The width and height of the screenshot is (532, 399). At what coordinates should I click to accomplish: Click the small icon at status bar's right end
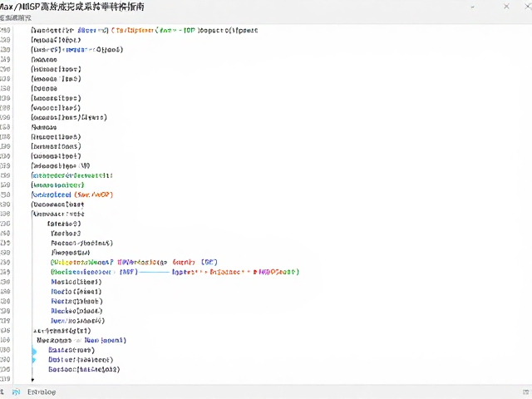coord(527,392)
